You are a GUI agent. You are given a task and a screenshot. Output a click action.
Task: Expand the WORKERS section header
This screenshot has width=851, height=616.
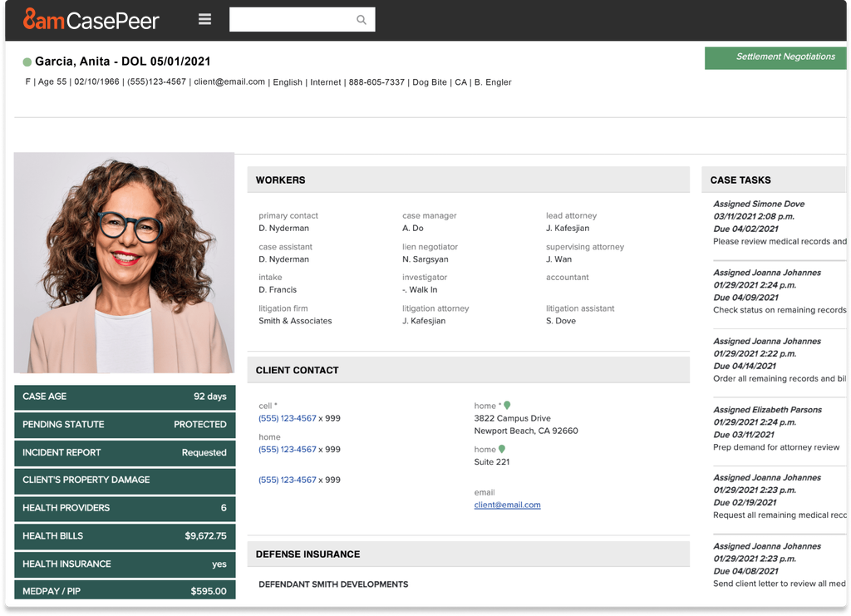coord(468,180)
